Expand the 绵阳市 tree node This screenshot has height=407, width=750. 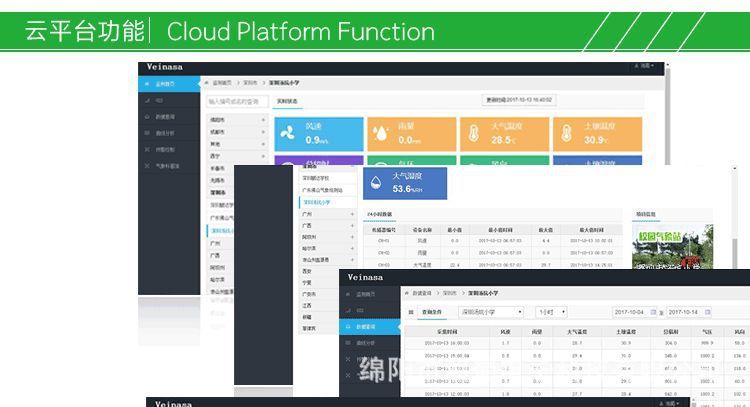264,119
